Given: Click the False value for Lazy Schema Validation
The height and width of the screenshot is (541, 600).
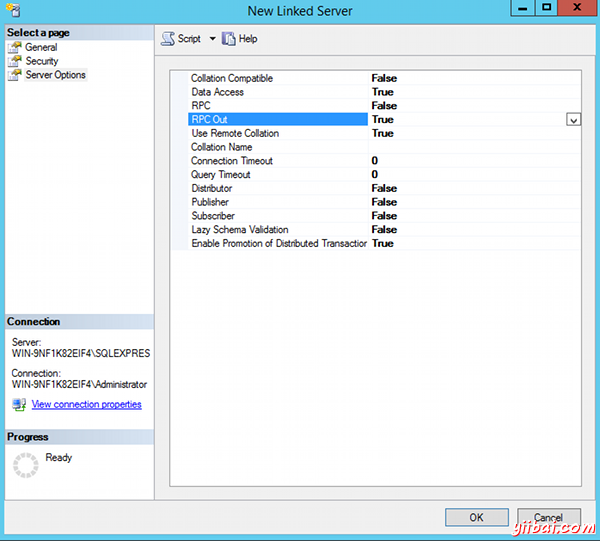Looking at the screenshot, I should [x=384, y=230].
